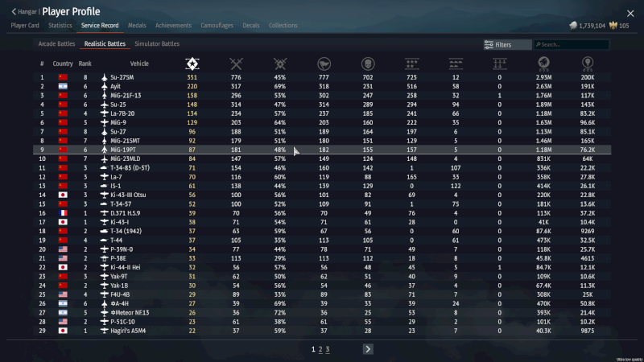
Task: Open the Player Card tab
Action: coord(25,26)
